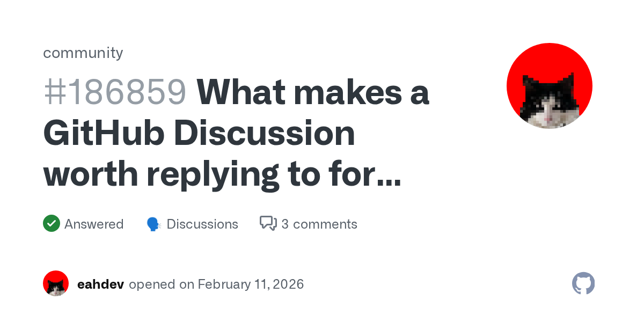
Task: Click the GitHub Octocat logo
Action: (x=583, y=283)
